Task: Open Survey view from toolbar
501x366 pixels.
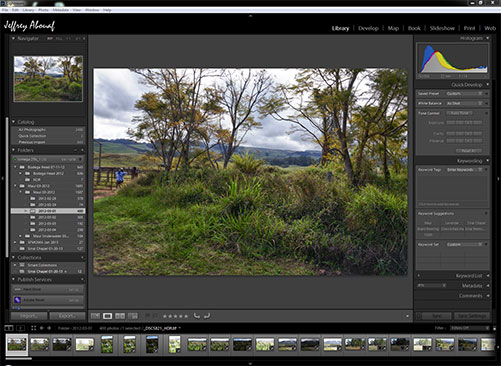Action: click(133, 316)
